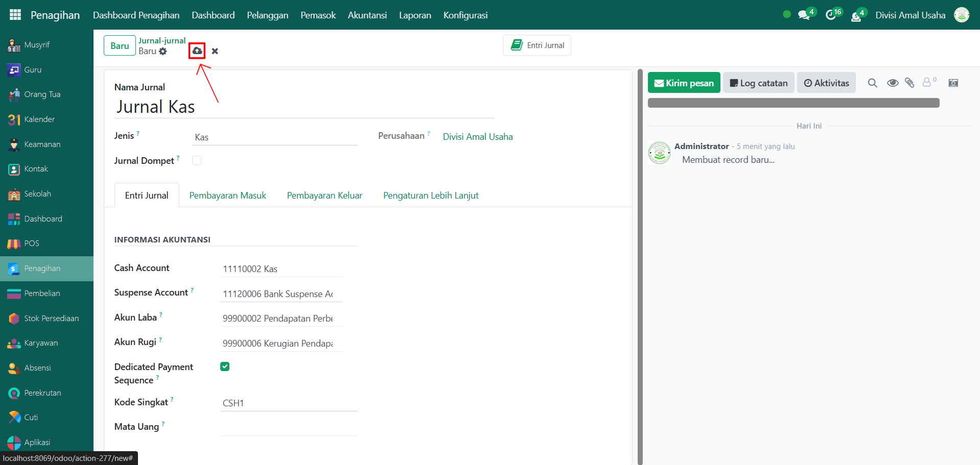Open the followers person icon
This screenshot has height=465, width=980.
click(927, 82)
